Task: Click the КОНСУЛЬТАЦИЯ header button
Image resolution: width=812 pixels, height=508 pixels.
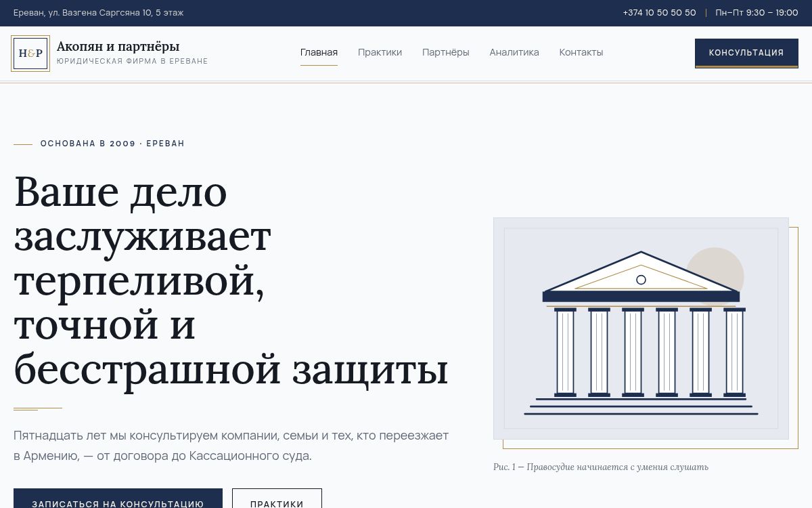Action: [x=746, y=53]
